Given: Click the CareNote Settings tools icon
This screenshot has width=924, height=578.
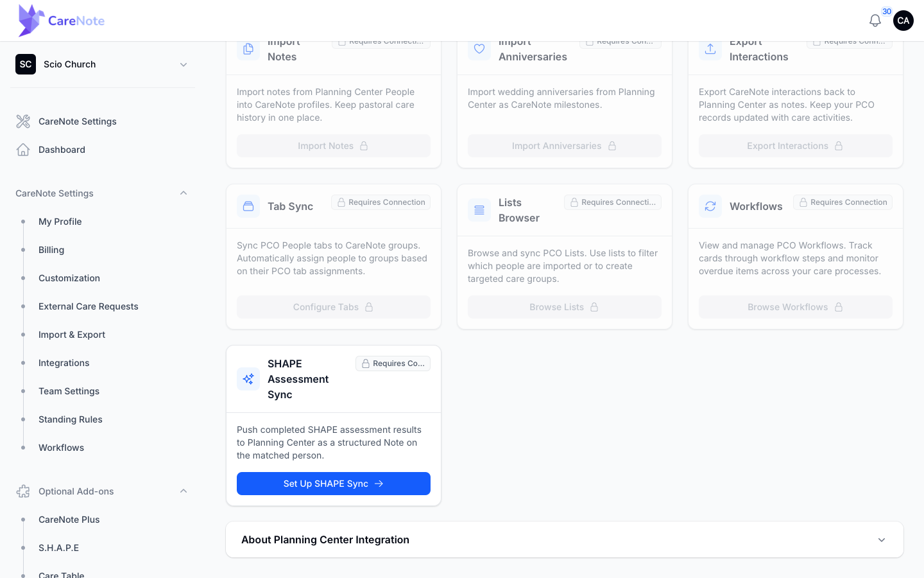Looking at the screenshot, I should (23, 121).
